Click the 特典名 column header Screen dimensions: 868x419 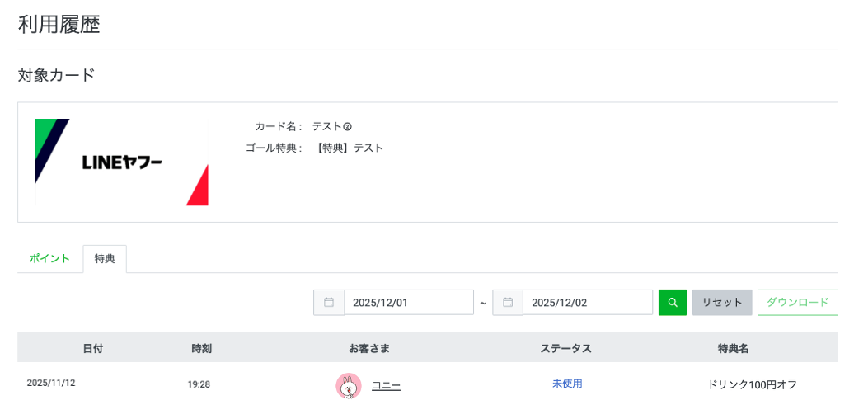click(733, 348)
